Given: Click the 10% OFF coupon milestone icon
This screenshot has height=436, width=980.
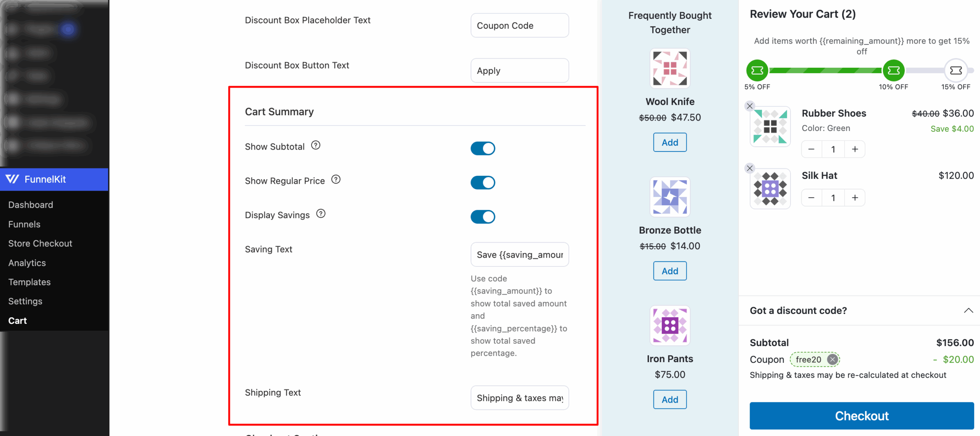Looking at the screenshot, I should pos(893,70).
